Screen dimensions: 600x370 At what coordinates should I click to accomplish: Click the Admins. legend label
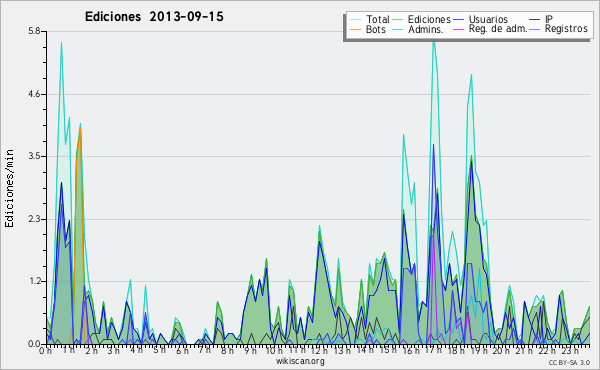pos(426,29)
